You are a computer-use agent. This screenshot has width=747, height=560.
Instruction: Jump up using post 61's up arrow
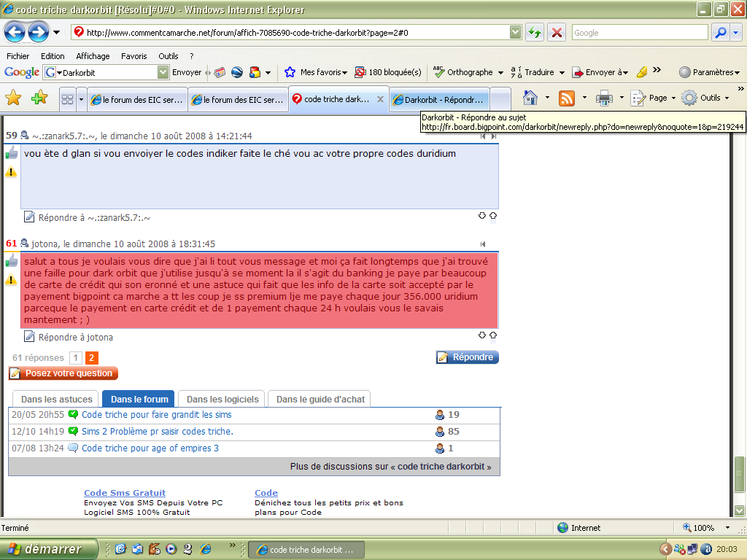tap(493, 335)
